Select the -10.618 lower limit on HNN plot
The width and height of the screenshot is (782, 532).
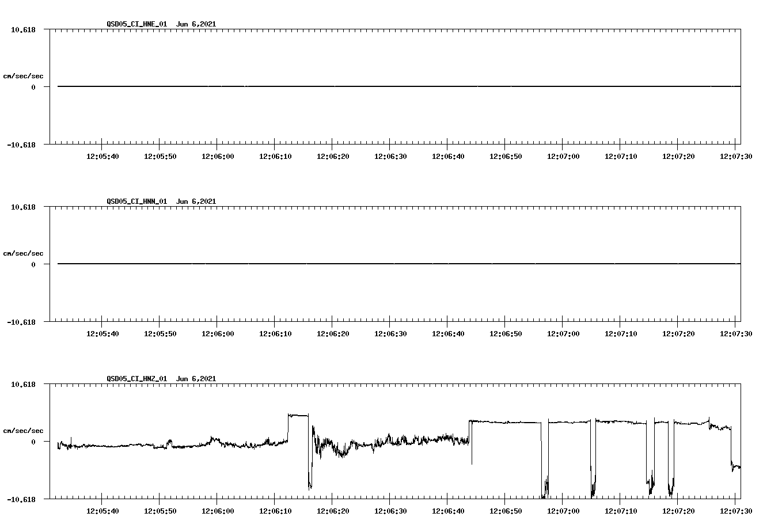pos(21,322)
